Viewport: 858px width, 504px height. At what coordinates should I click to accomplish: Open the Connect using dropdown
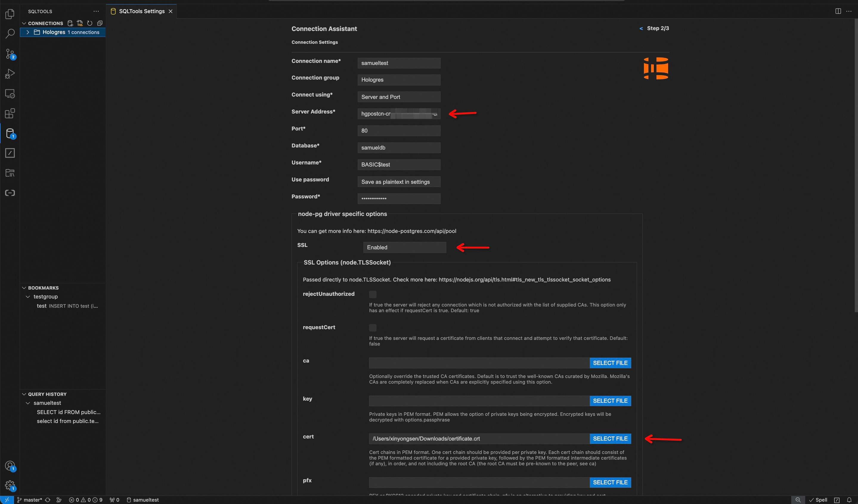399,97
